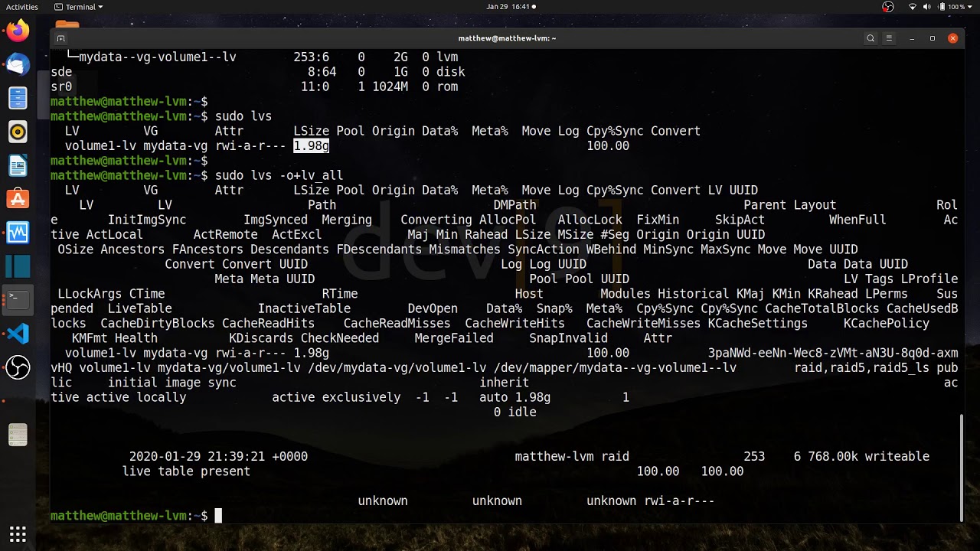Viewport: 980px width, 551px height.
Task: Open the network status icon in top bar
Action: [x=913, y=7]
